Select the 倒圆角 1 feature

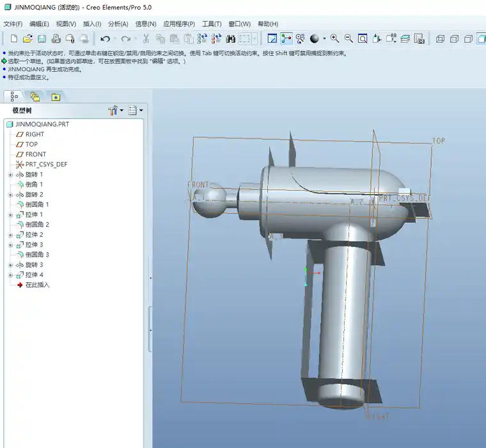tap(33, 204)
